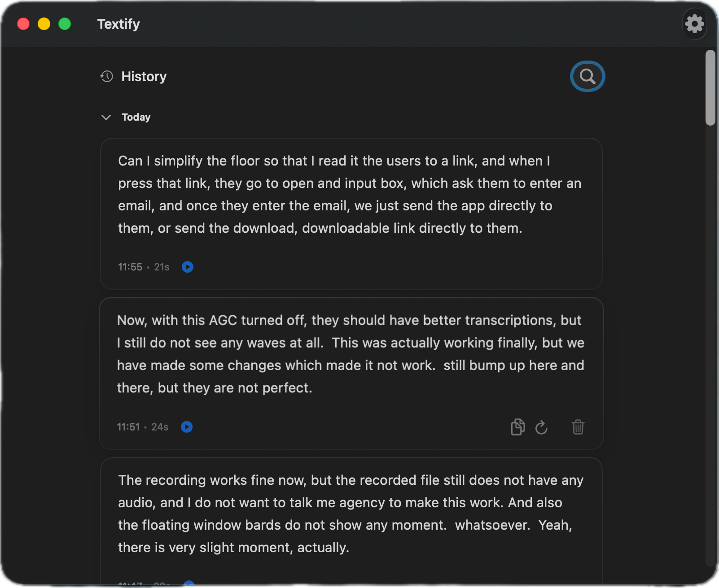Screen dimensions: 719x588
Task: Click the History heading
Action: (144, 76)
